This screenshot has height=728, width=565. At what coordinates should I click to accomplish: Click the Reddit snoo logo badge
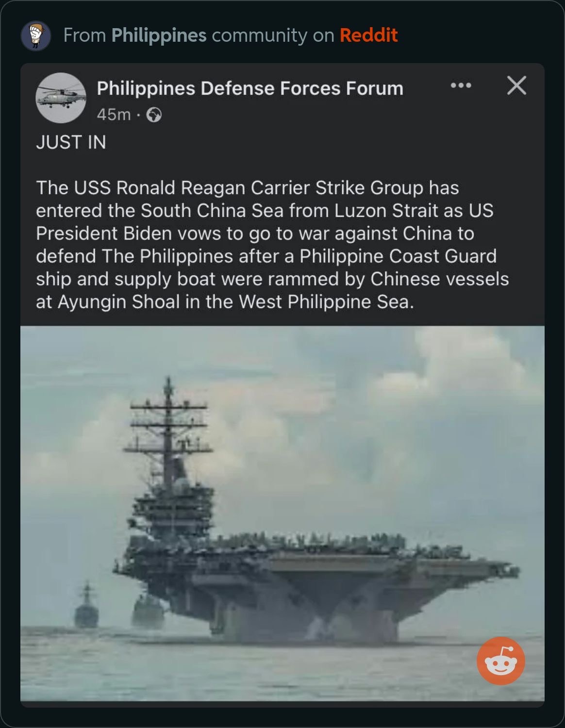point(500,661)
